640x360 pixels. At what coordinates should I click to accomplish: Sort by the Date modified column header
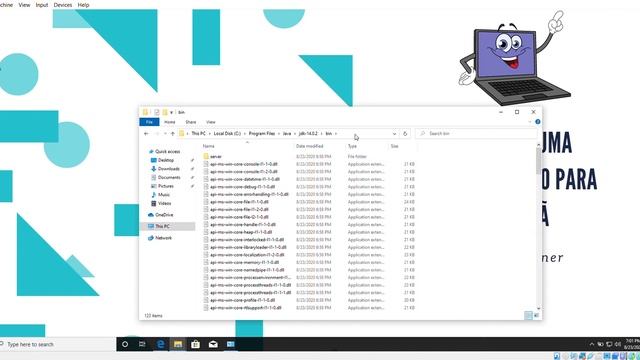[x=309, y=146]
